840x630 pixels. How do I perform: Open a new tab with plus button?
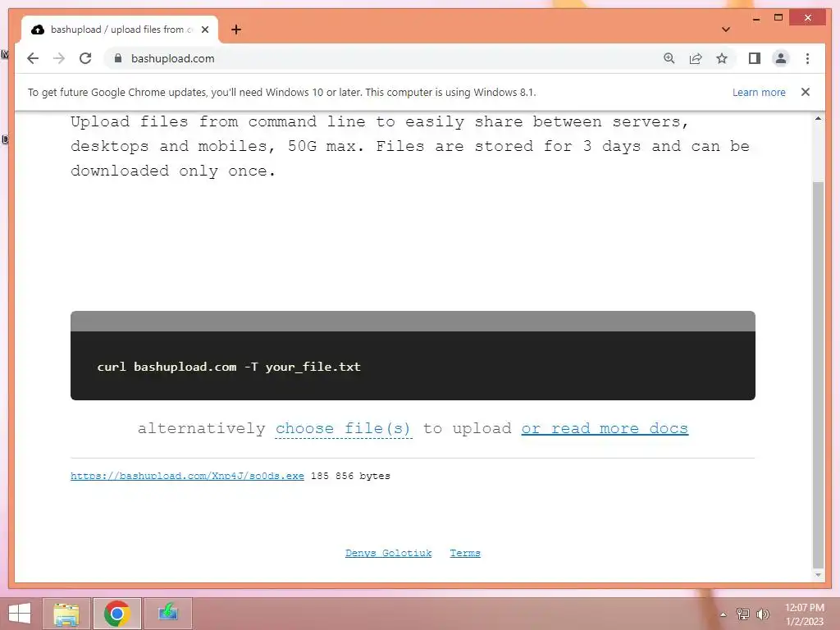[x=236, y=30]
